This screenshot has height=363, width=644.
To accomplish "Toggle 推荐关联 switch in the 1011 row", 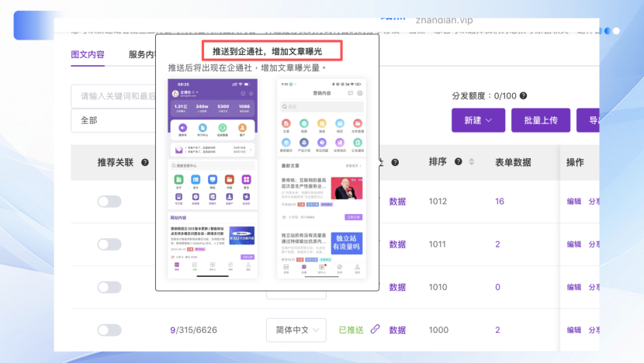I will coord(109,244).
